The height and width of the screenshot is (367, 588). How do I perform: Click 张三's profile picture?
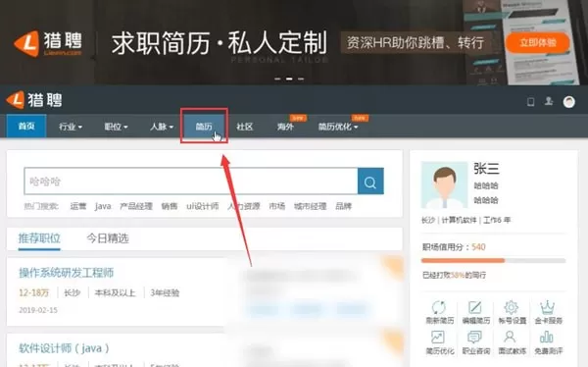[x=444, y=184]
